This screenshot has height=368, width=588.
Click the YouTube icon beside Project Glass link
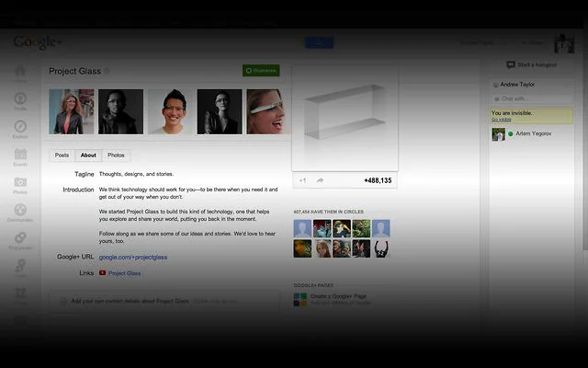click(x=102, y=272)
